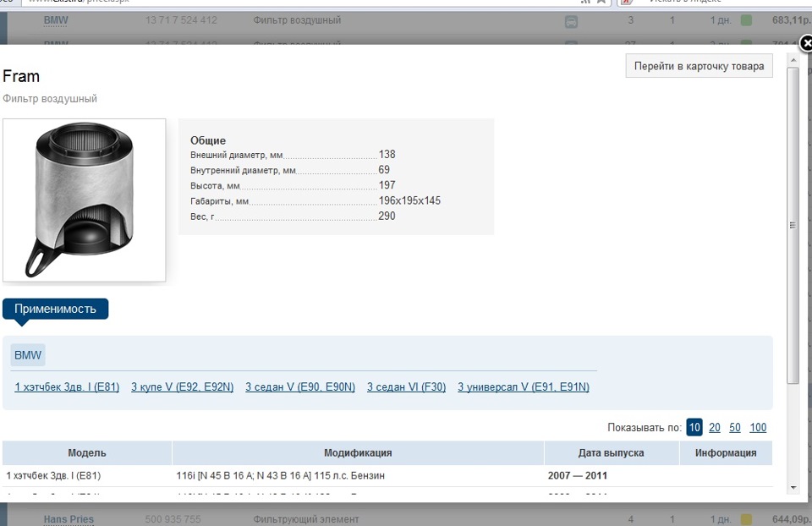Click the air filter product image
Viewport: 812px width, 526px height.
84,200
